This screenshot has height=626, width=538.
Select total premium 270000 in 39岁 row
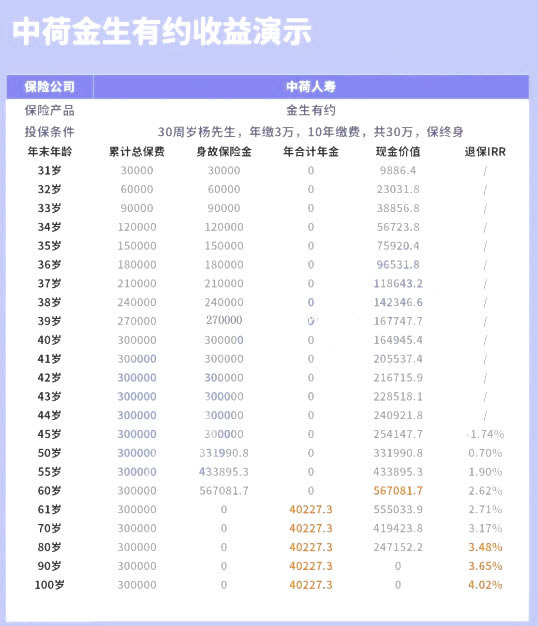137,321
